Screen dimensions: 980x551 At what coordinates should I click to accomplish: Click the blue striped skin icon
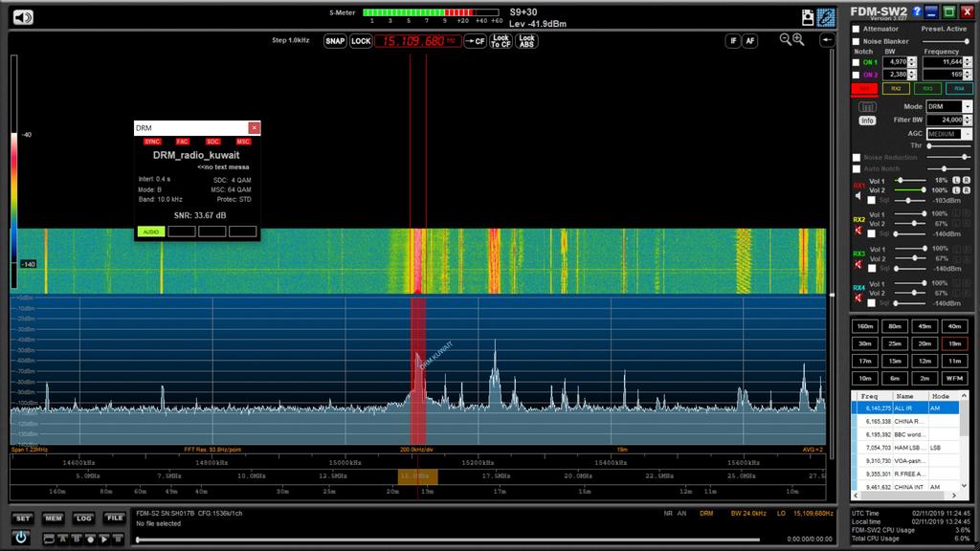(x=826, y=17)
